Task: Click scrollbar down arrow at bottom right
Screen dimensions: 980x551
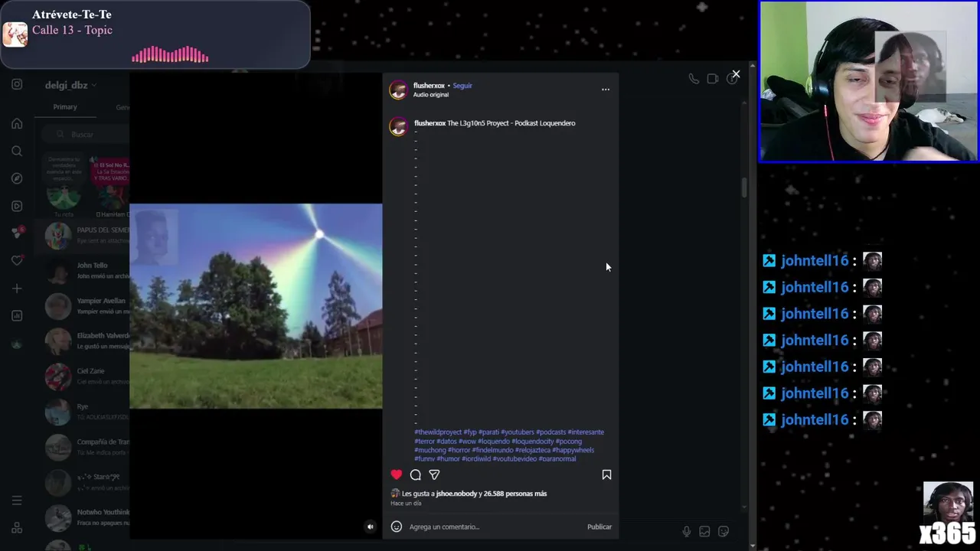Action: click(752, 546)
